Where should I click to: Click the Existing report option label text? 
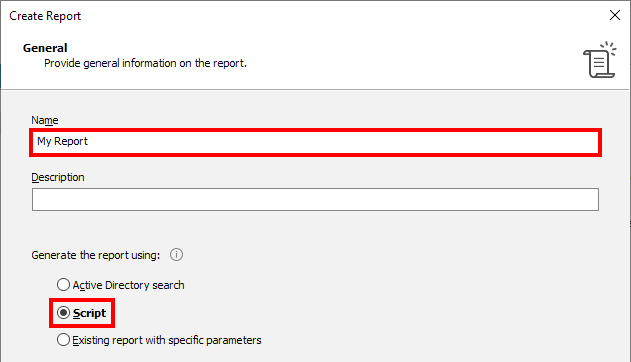point(167,340)
